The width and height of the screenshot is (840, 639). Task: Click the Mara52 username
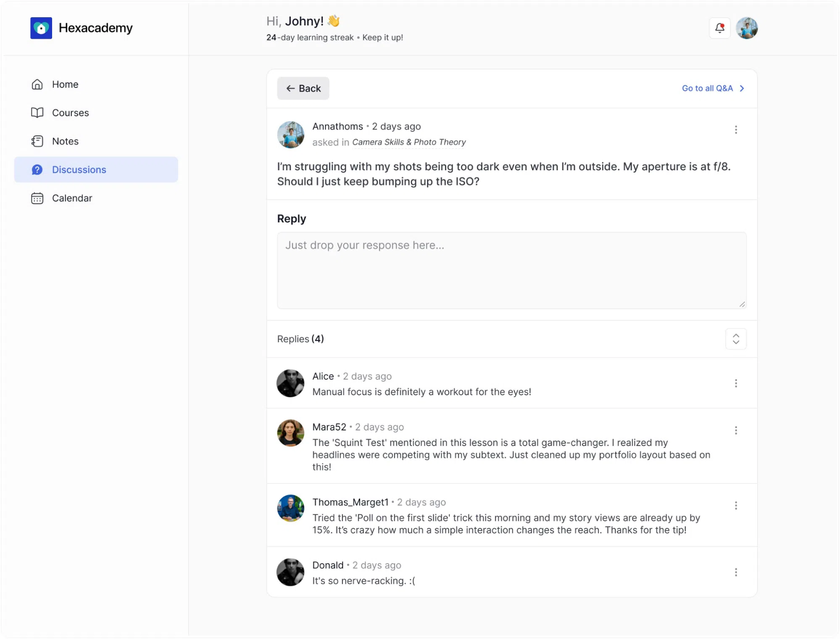click(329, 427)
